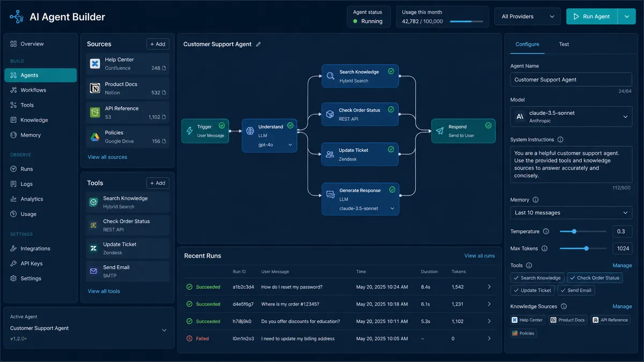Image resolution: width=644 pixels, height=362 pixels.
Task: Toggle the green check on Understand node
Action: point(290,125)
